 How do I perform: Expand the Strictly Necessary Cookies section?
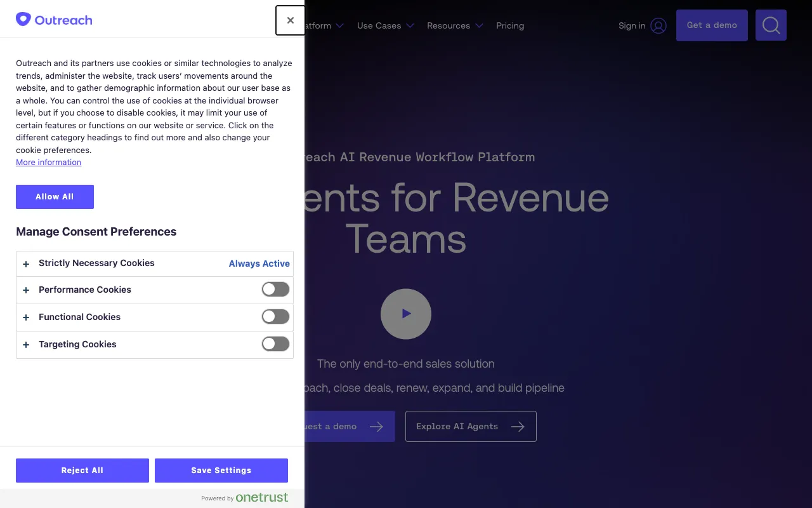click(x=96, y=264)
